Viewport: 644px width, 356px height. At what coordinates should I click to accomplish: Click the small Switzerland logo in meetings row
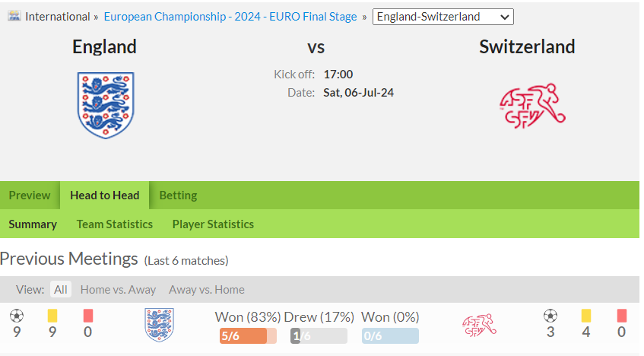click(x=479, y=325)
